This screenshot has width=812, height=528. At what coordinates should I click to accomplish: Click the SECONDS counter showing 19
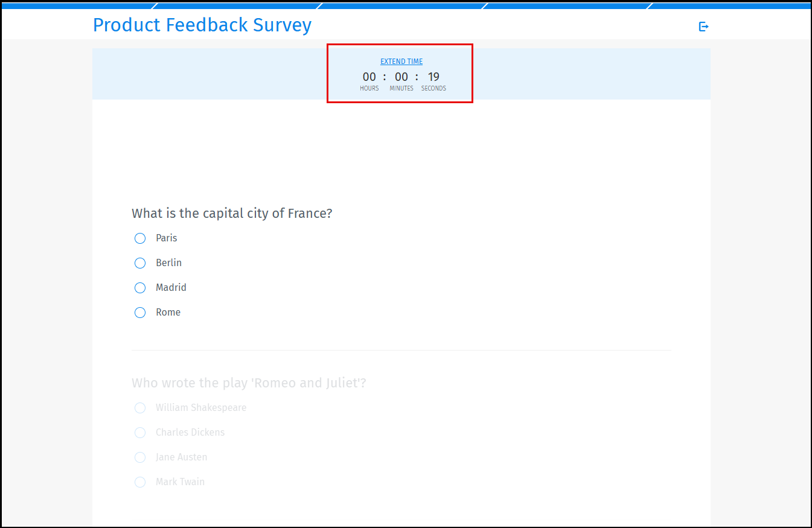click(x=433, y=77)
